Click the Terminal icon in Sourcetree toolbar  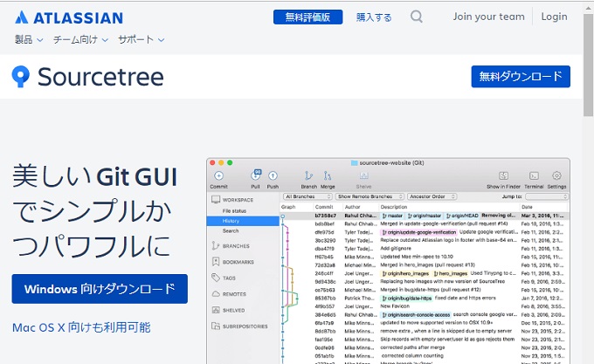pyautogui.click(x=534, y=175)
